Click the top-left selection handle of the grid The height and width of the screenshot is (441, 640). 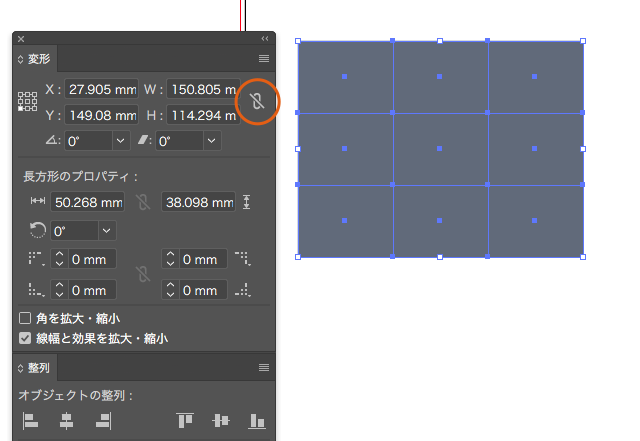[298, 41]
